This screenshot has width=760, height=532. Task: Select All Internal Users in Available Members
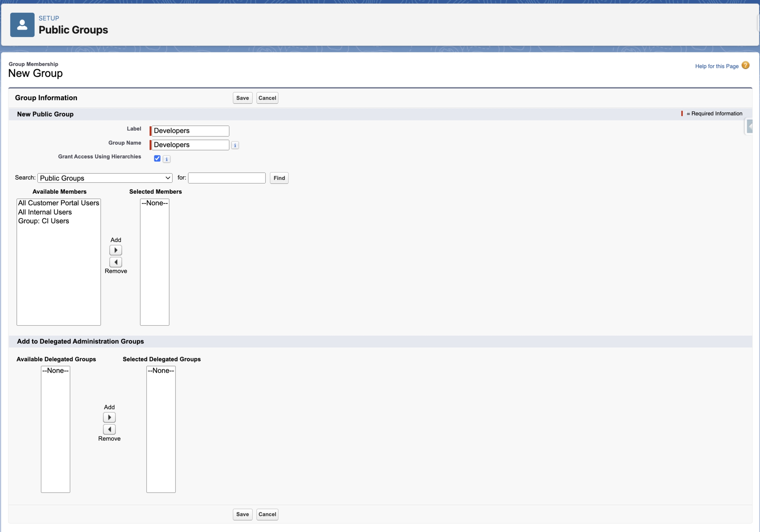[x=45, y=212]
